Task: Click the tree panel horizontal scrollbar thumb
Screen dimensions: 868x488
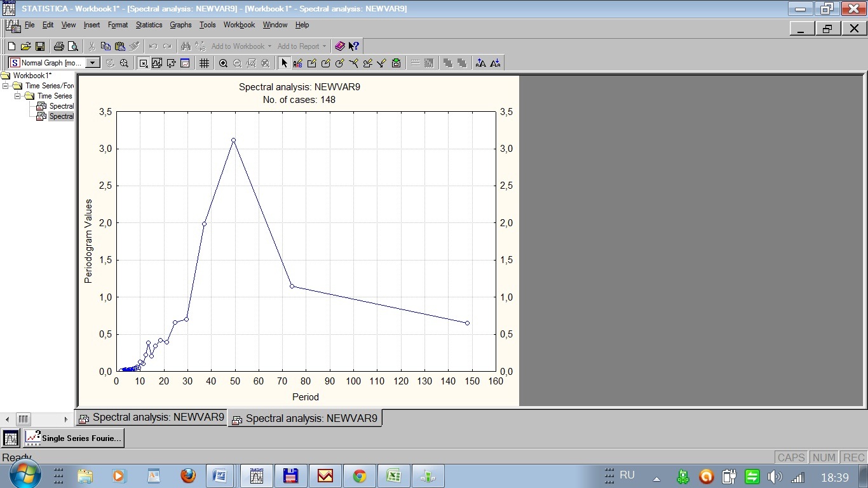Action: (x=23, y=419)
